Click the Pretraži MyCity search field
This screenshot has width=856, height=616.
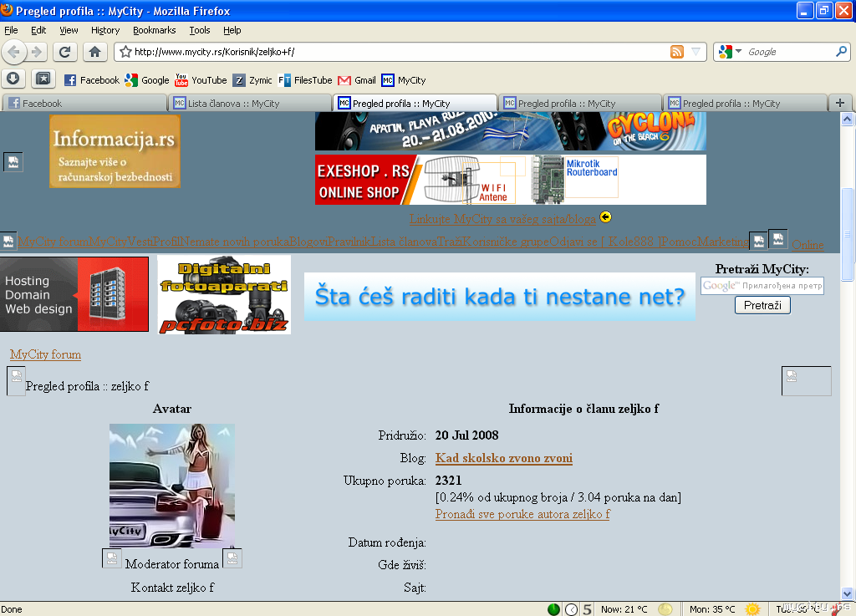tap(762, 286)
